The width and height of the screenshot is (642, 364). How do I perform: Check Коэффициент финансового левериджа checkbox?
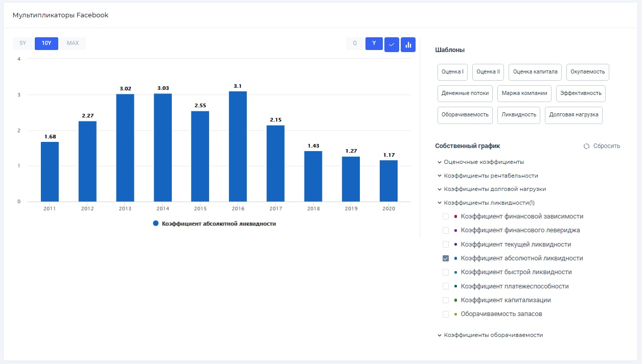(446, 230)
